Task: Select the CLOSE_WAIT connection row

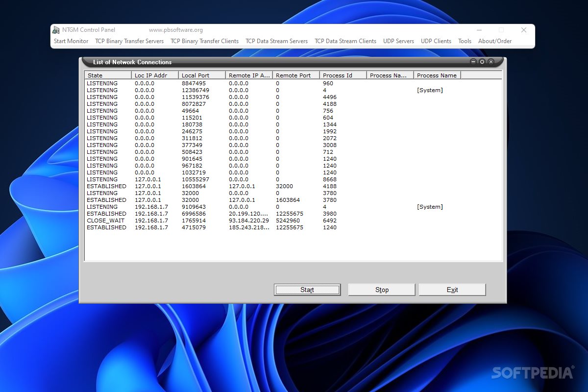Action: point(293,220)
